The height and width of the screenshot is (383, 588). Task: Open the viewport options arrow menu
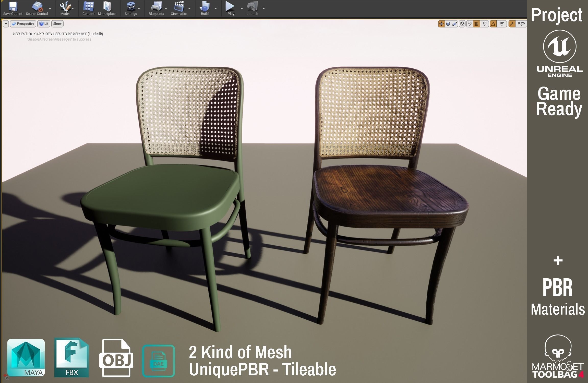tap(6, 24)
